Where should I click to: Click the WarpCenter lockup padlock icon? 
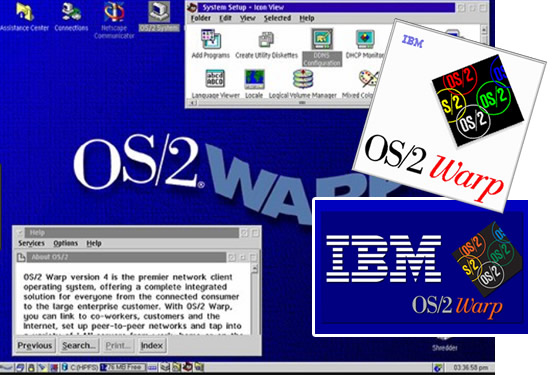(31, 368)
